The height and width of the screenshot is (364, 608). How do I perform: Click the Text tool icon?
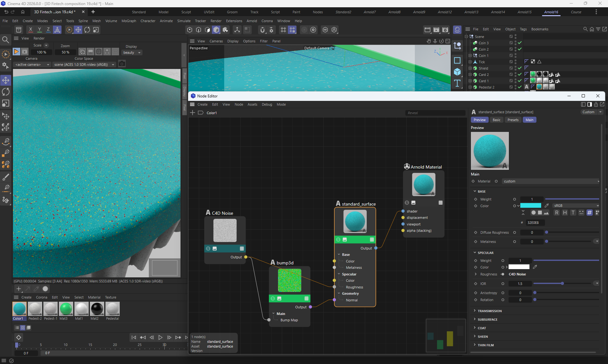coord(457,83)
